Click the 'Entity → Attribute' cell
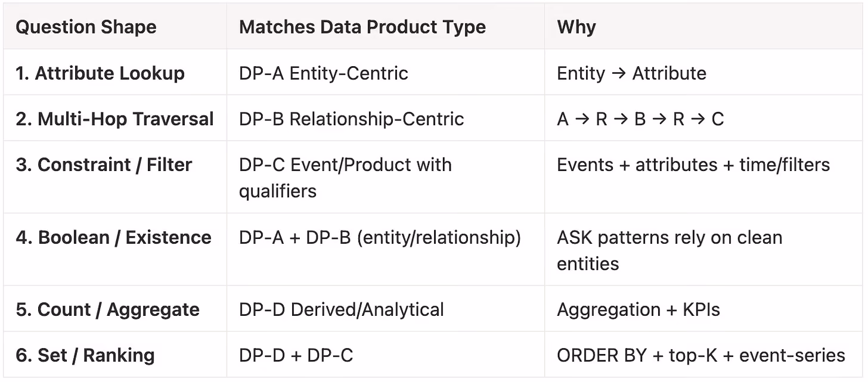The width and height of the screenshot is (868, 382). pos(704,72)
